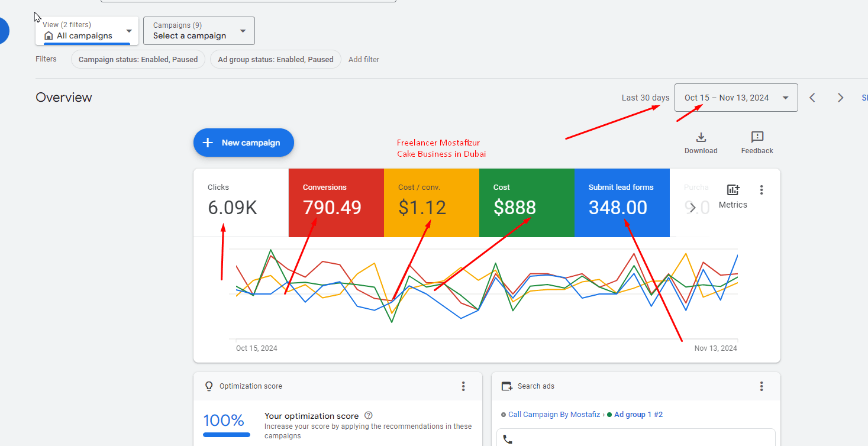Open Call Campaign By Mostafiz link
868x446 pixels.
554,415
